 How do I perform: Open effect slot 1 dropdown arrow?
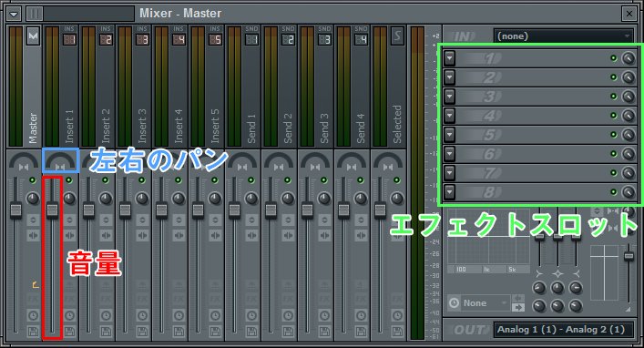(450, 58)
